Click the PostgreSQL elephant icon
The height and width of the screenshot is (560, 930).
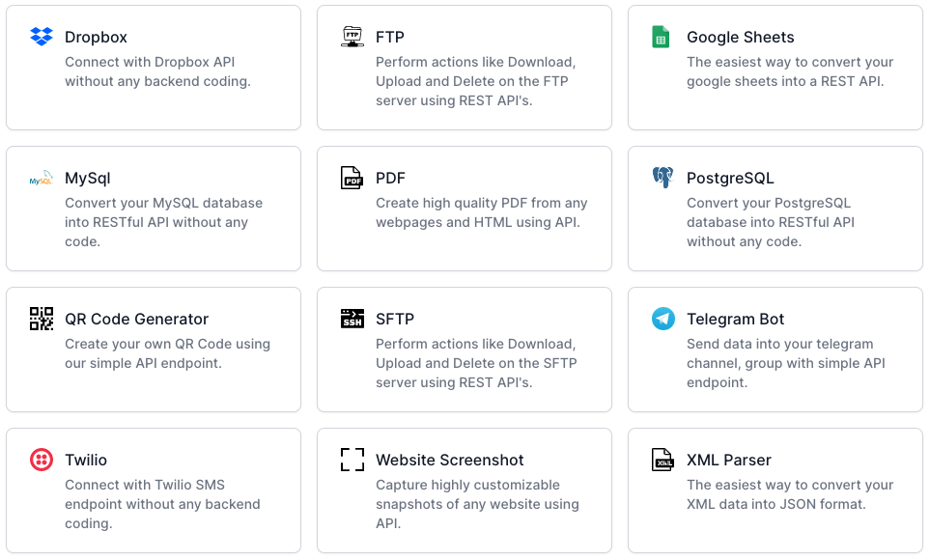(663, 178)
